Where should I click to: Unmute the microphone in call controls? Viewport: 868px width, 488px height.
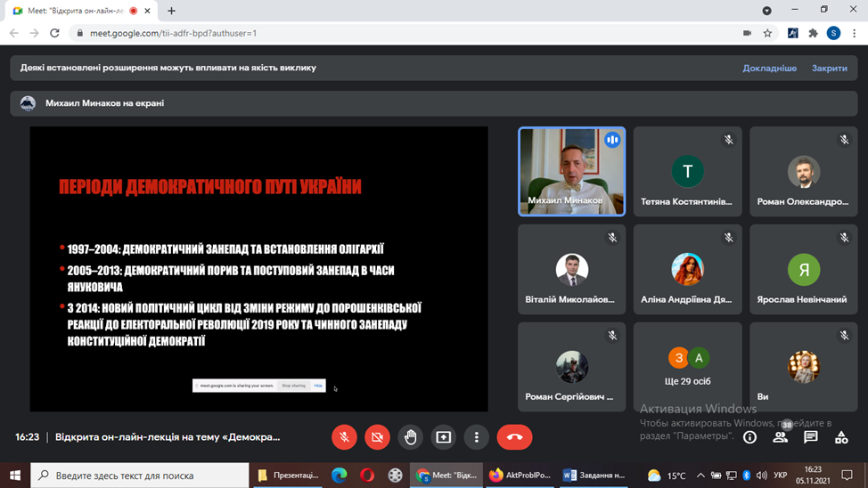pos(344,437)
